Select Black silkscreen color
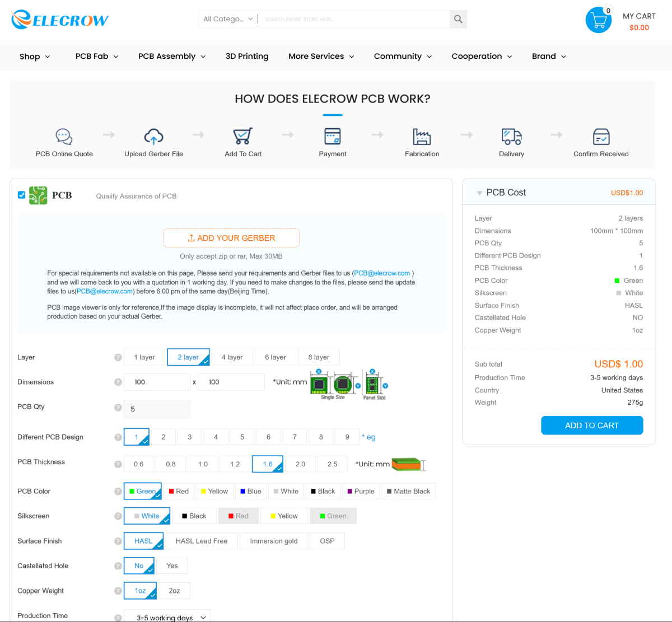Screen dimensions: 672x622 coord(194,516)
